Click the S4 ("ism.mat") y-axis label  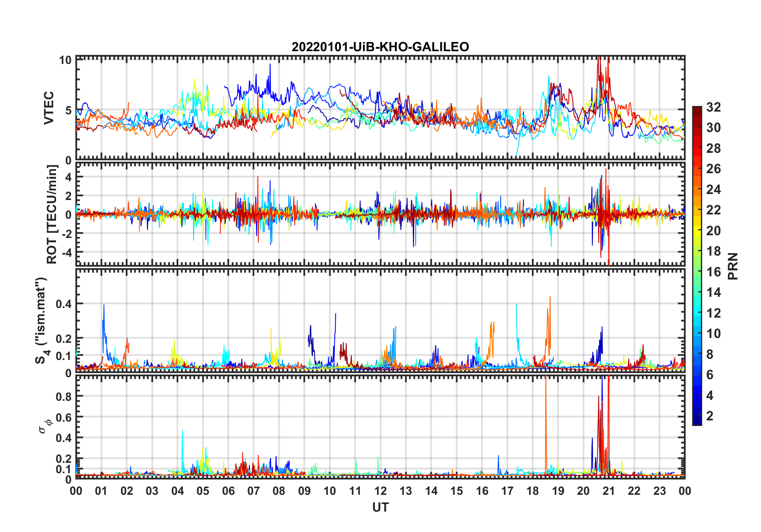click(x=42, y=321)
